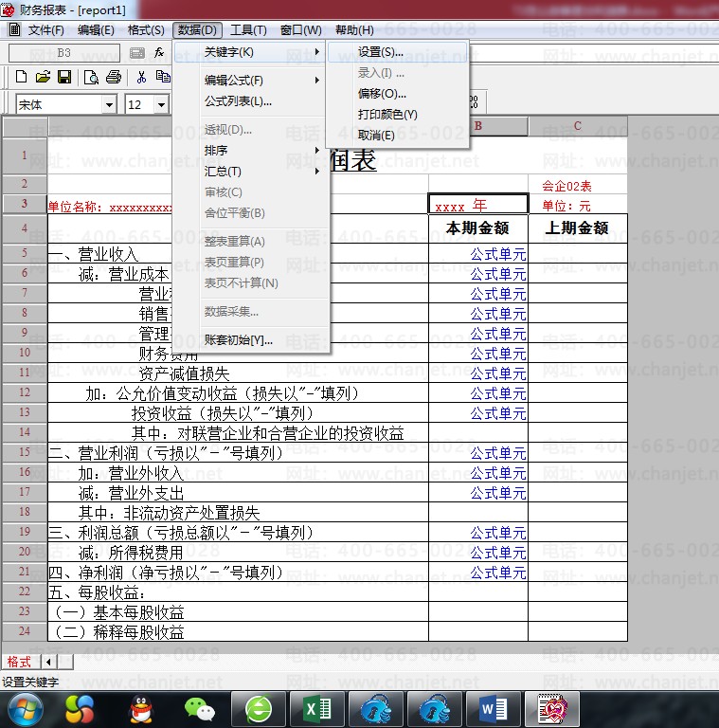Open 工具(T) menu

click(248, 30)
